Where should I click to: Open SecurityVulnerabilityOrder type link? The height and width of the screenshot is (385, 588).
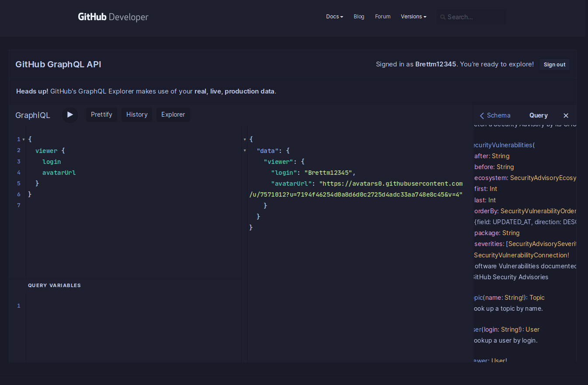click(539, 211)
